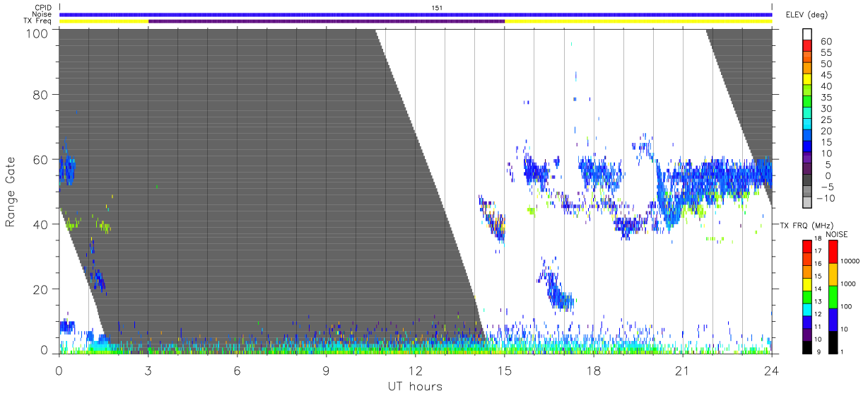Pick the white top swatch in ELEV colorbar
This screenshot has width=868, height=401.
click(x=807, y=33)
